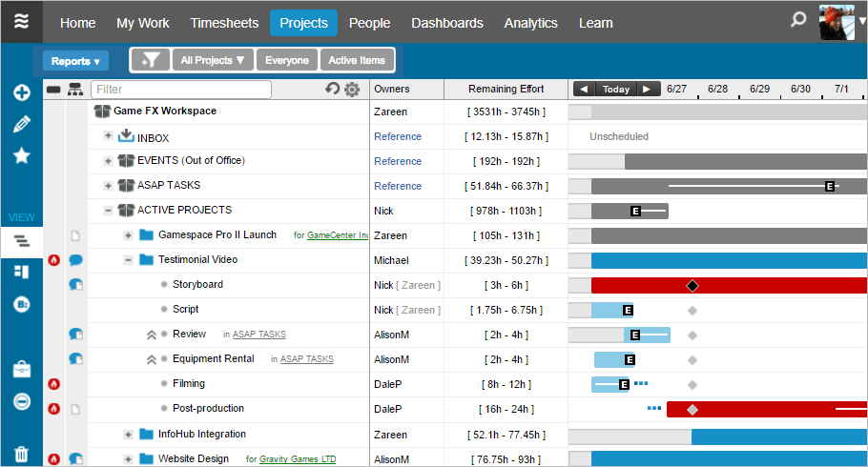Collapse the ACTIVE PROJECTS package
This screenshot has width=868, height=467.
tap(108, 211)
